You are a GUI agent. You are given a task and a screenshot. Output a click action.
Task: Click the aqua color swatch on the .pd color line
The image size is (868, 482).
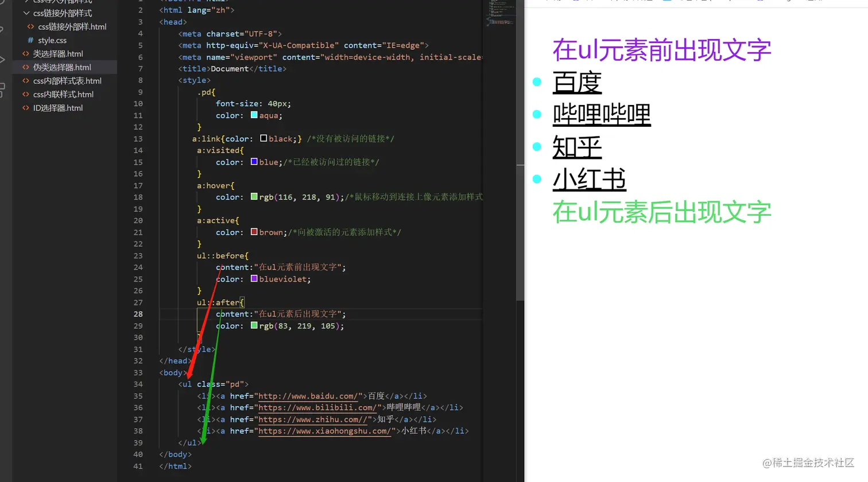253,115
